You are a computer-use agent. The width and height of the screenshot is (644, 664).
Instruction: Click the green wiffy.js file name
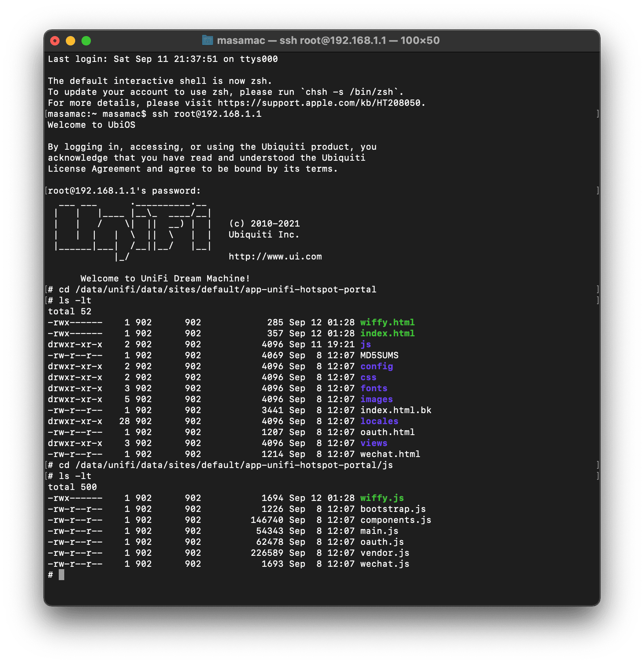tap(382, 498)
